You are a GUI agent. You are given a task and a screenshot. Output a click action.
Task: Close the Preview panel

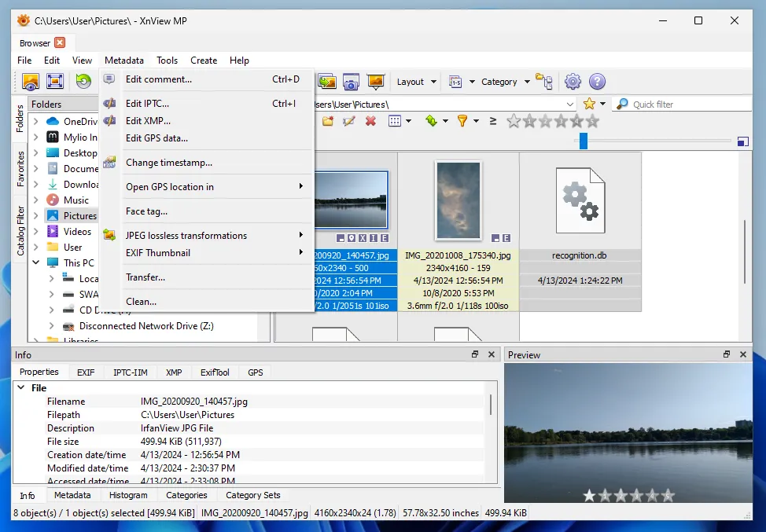743,354
